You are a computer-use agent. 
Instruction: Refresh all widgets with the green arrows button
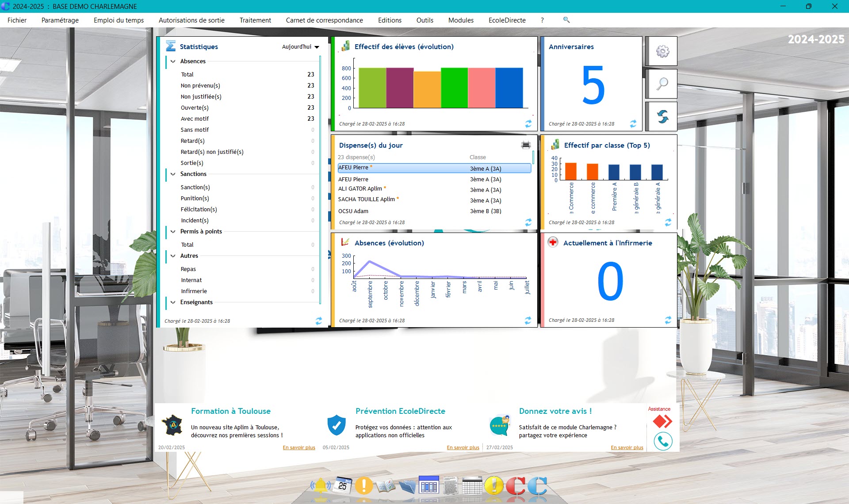click(662, 116)
